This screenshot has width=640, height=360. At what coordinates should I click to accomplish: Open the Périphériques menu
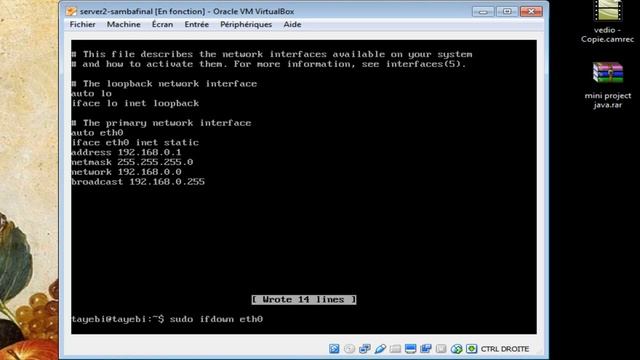pyautogui.click(x=246, y=24)
